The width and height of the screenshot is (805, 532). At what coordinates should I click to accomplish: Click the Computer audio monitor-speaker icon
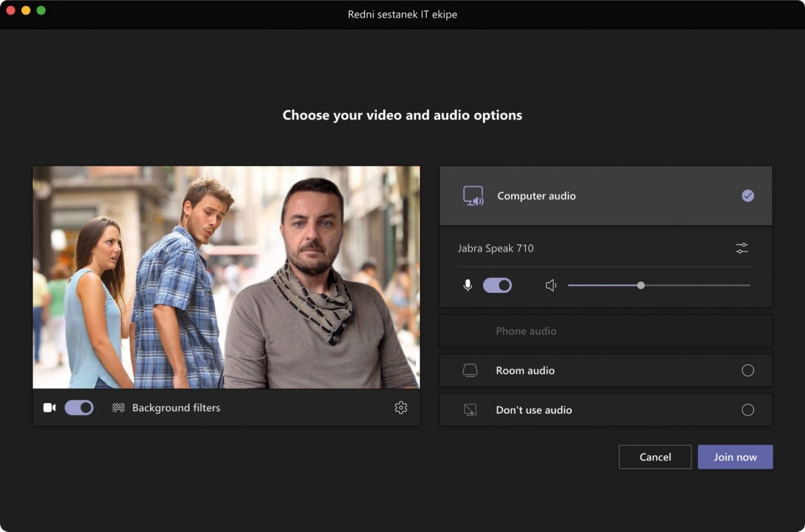pyautogui.click(x=474, y=196)
